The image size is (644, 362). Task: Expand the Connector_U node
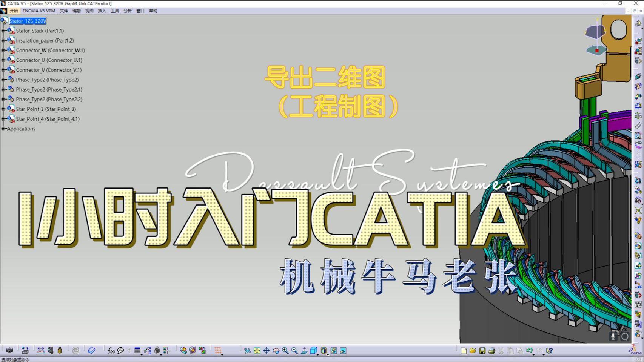tap(3, 60)
